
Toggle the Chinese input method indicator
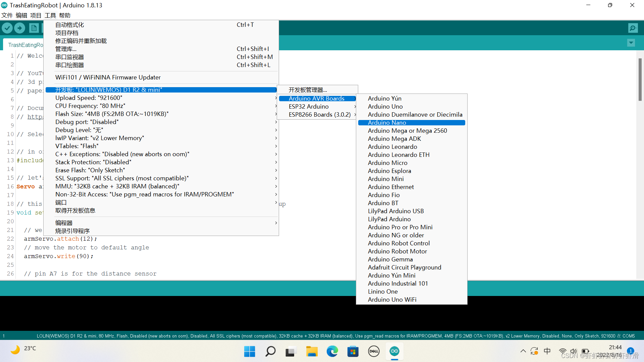pos(547,351)
